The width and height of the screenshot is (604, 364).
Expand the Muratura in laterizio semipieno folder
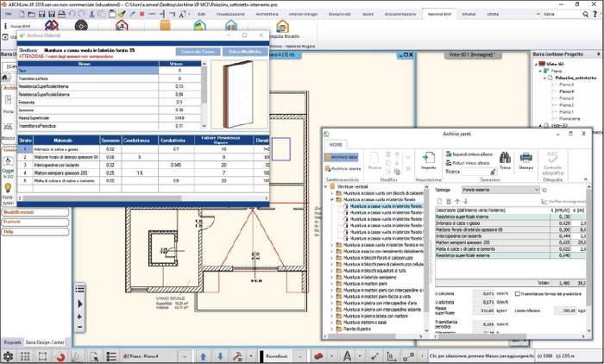(x=332, y=277)
